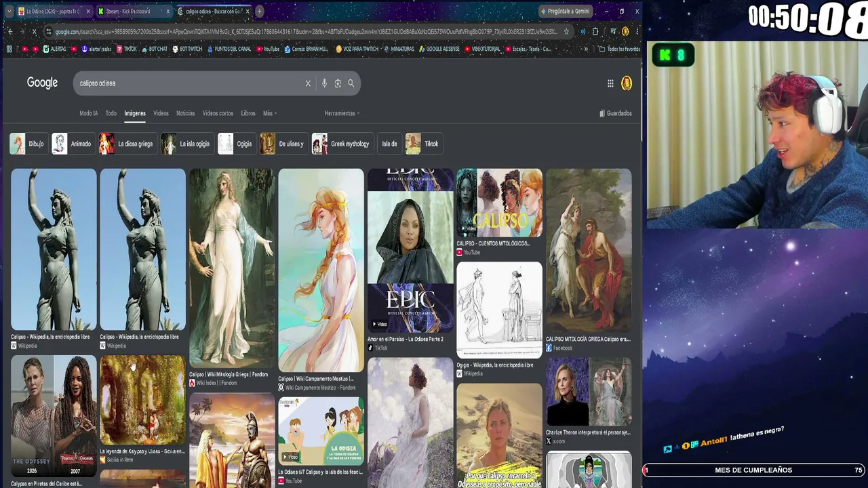
Task: Filter images by 'Greek mythology' chip
Action: pos(342,144)
